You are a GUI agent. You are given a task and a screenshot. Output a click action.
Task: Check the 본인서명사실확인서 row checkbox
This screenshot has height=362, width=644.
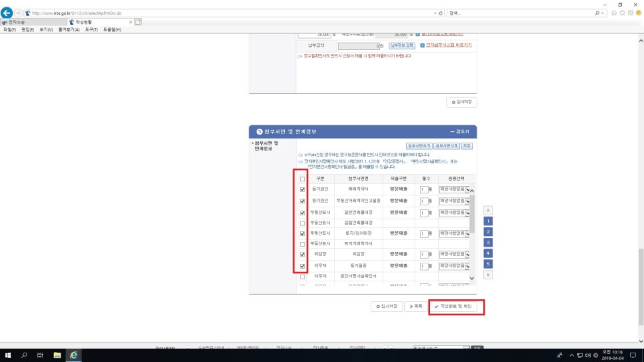[302, 277]
